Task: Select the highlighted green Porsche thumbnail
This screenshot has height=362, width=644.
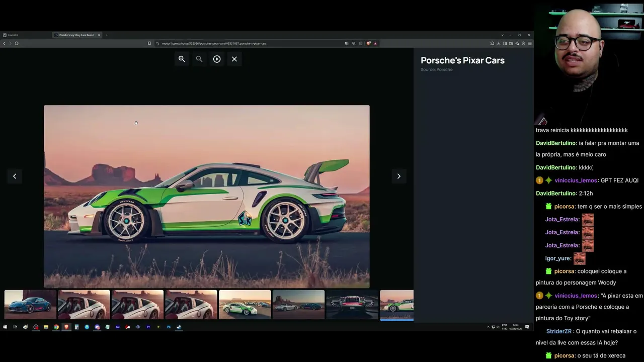Action: [397, 305]
